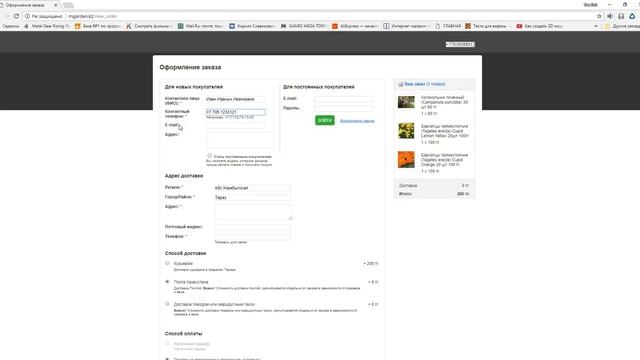
Task: Click the returning customer E-mail field
Action: 344,99
